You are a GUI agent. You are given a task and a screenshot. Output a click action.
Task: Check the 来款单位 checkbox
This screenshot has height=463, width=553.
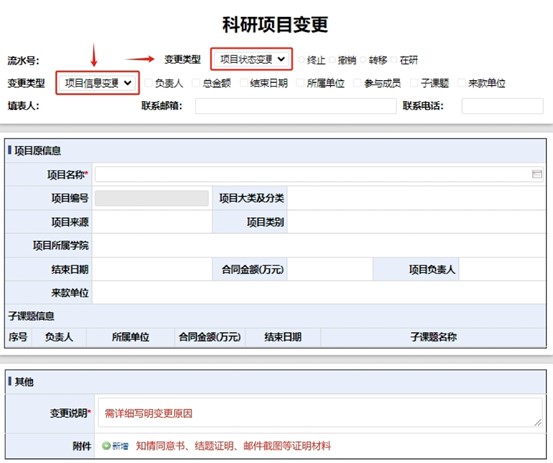coord(461,83)
